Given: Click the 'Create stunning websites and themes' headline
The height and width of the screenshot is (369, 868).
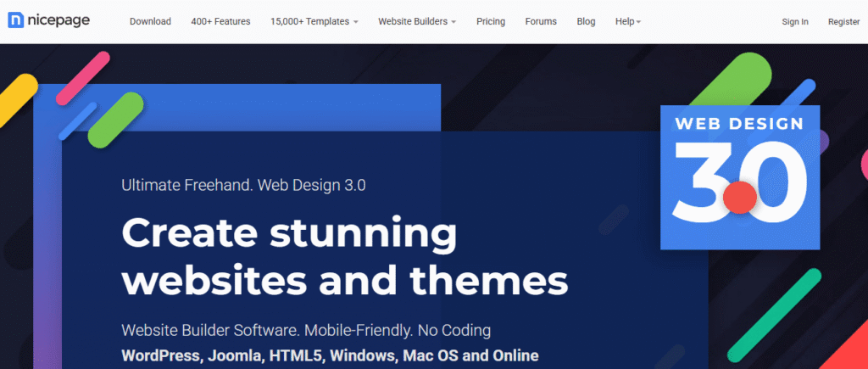Looking at the screenshot, I should (x=344, y=257).
